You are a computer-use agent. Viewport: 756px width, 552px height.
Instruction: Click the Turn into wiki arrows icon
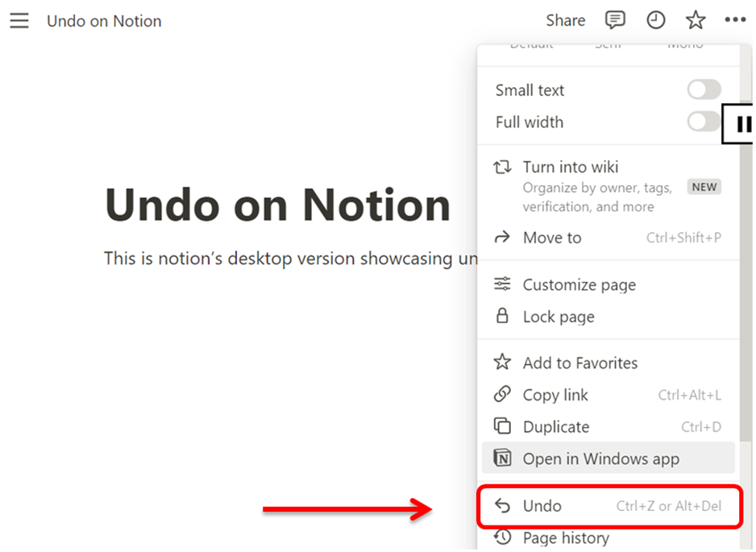pyautogui.click(x=502, y=168)
